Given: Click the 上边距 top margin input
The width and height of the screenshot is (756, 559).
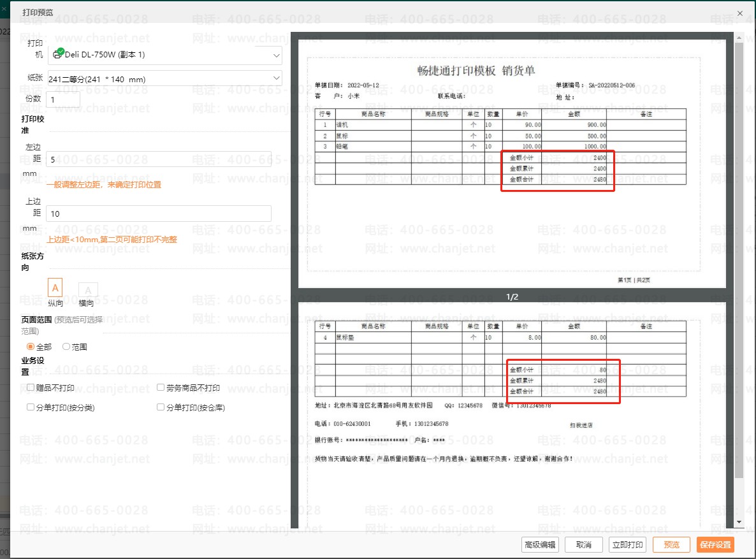Looking at the screenshot, I should (159, 214).
